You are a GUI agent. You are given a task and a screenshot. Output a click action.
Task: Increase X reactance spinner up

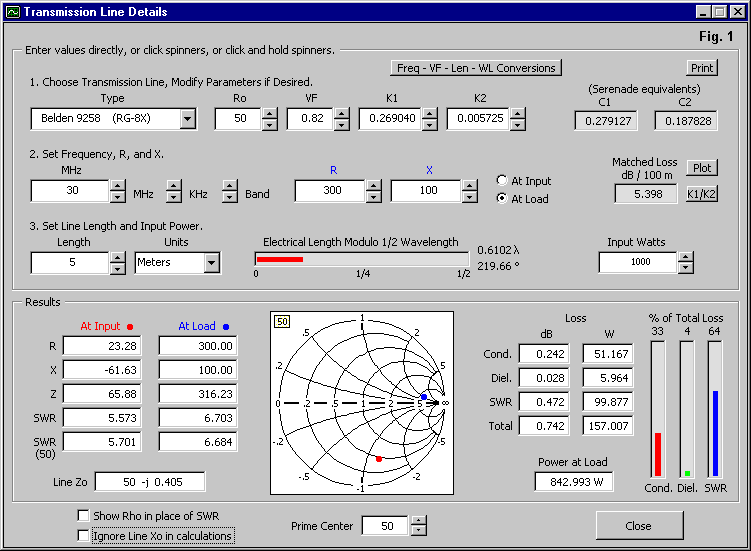(x=468, y=185)
